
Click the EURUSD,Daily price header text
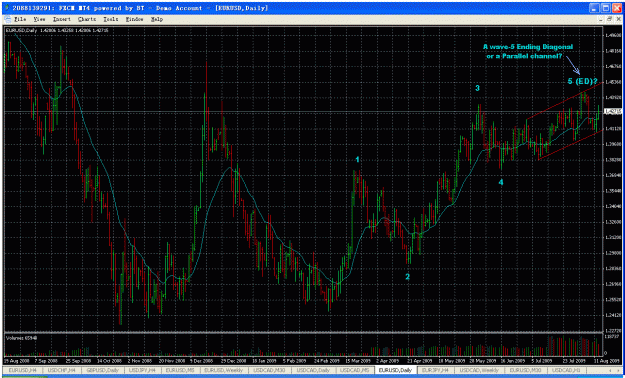pyautogui.click(x=56, y=30)
